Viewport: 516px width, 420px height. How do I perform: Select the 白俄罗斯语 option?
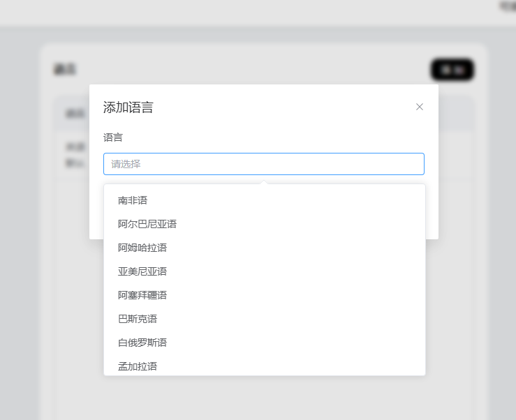(142, 343)
